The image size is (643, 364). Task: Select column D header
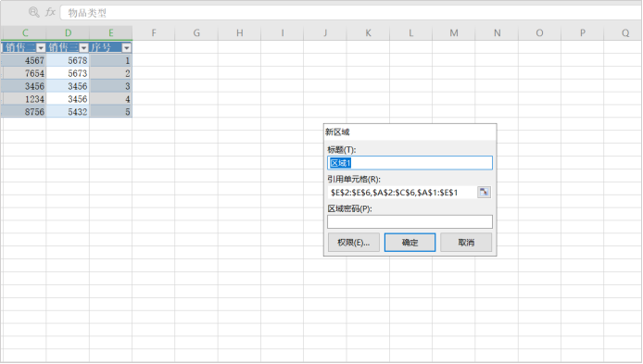pyautogui.click(x=68, y=32)
